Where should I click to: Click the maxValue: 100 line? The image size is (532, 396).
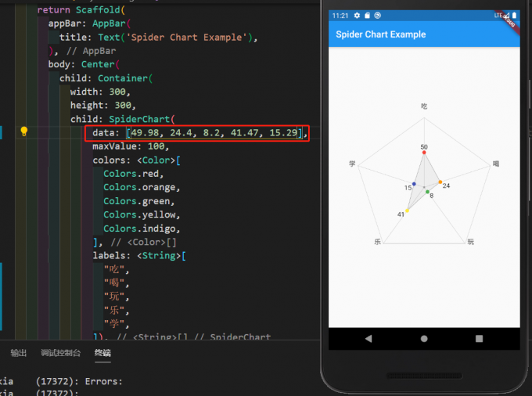[x=131, y=146]
